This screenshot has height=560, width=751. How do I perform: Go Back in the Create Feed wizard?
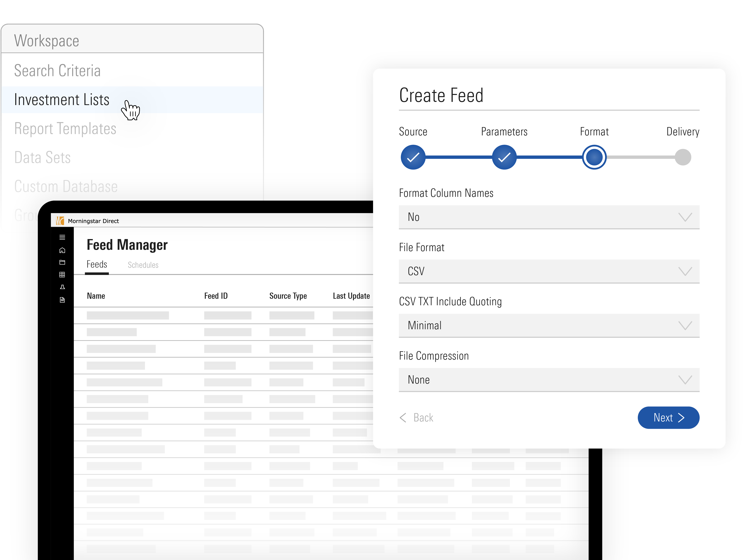click(x=416, y=418)
